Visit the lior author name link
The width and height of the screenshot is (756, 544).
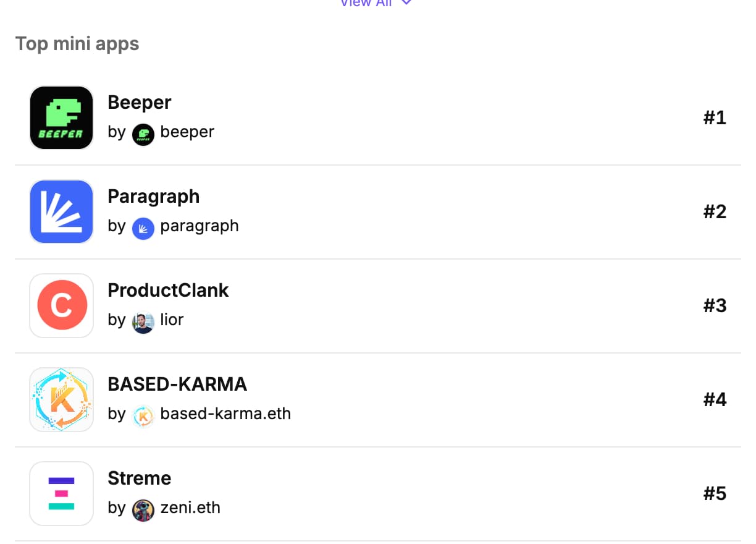tap(172, 320)
